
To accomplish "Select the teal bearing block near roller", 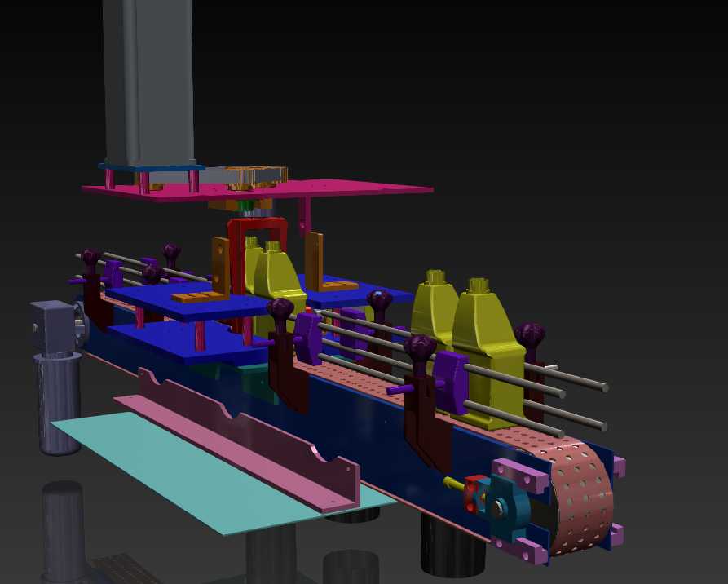I will [509, 507].
